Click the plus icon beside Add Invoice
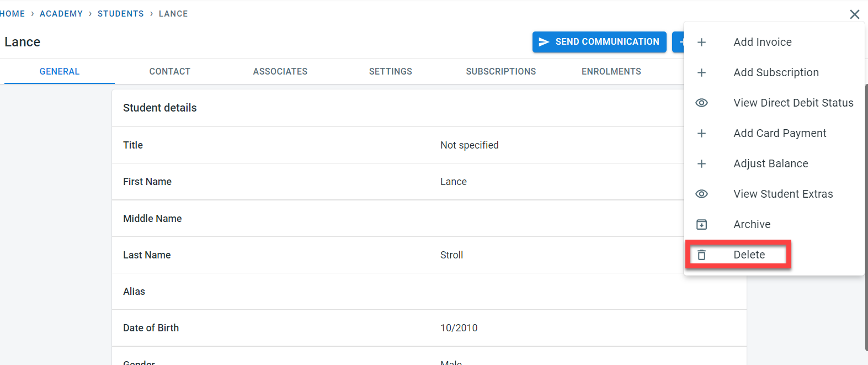Image resolution: width=868 pixels, height=365 pixels. coord(701,43)
